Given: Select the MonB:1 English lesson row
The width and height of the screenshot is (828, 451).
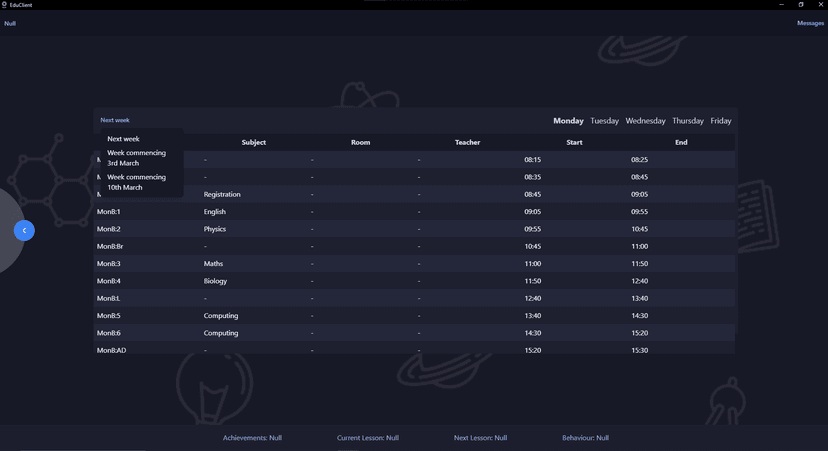Looking at the screenshot, I should [414, 212].
